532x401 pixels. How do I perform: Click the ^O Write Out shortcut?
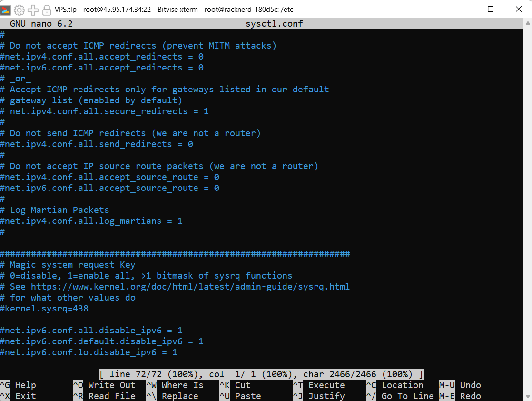tap(104, 385)
